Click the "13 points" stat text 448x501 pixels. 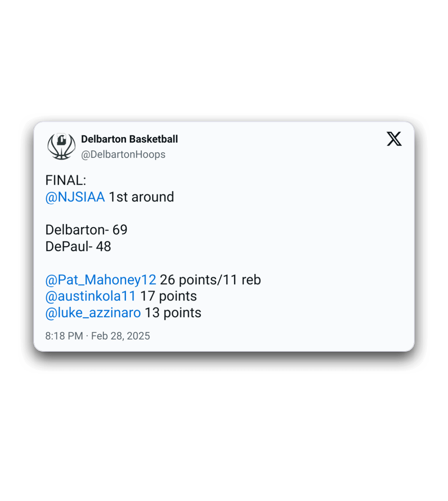point(173,313)
